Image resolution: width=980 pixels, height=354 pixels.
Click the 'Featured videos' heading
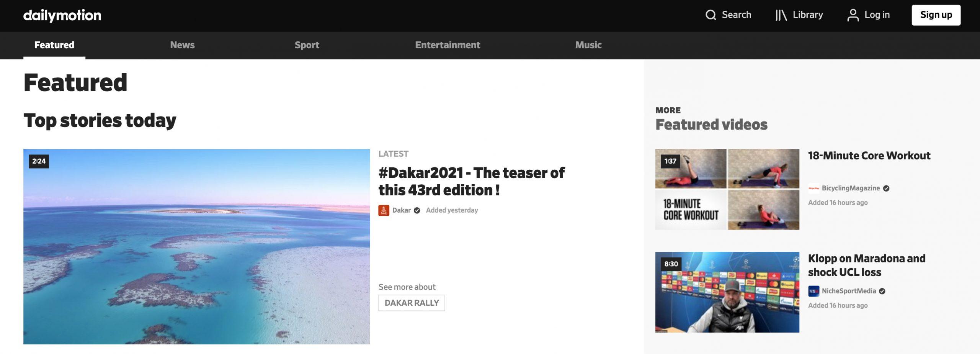[711, 125]
